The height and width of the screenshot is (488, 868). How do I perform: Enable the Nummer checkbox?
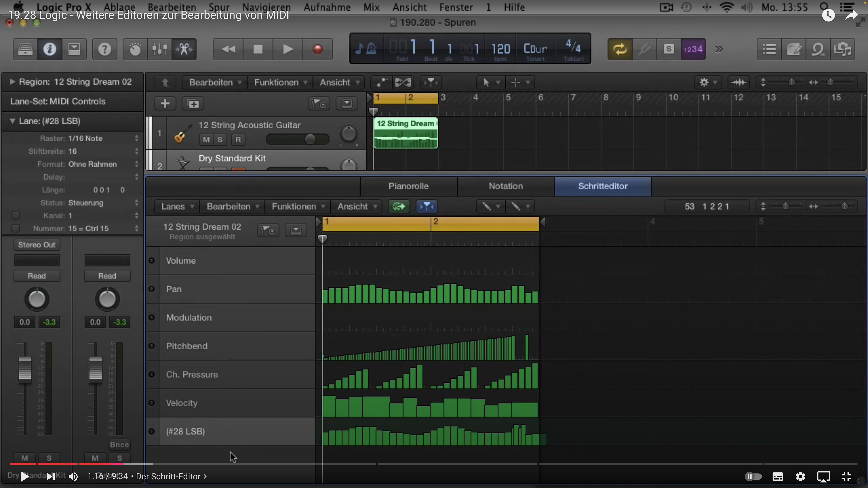(15, 228)
